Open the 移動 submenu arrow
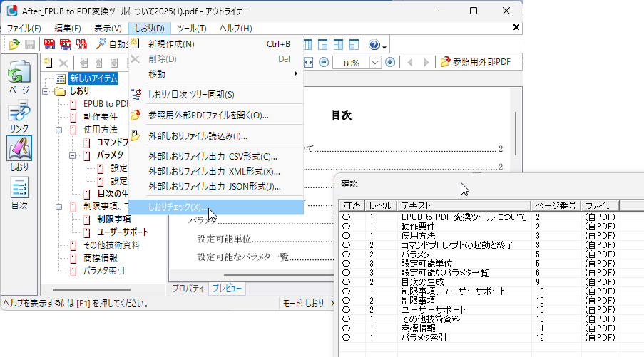 pyautogui.click(x=296, y=74)
